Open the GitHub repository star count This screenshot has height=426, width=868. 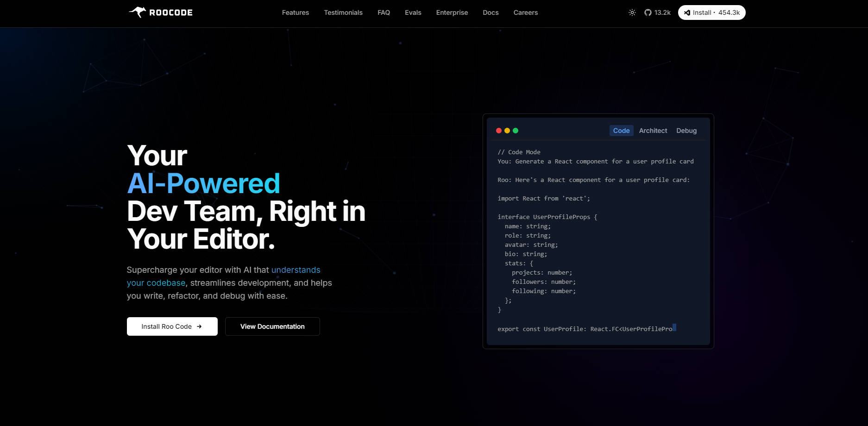point(657,13)
